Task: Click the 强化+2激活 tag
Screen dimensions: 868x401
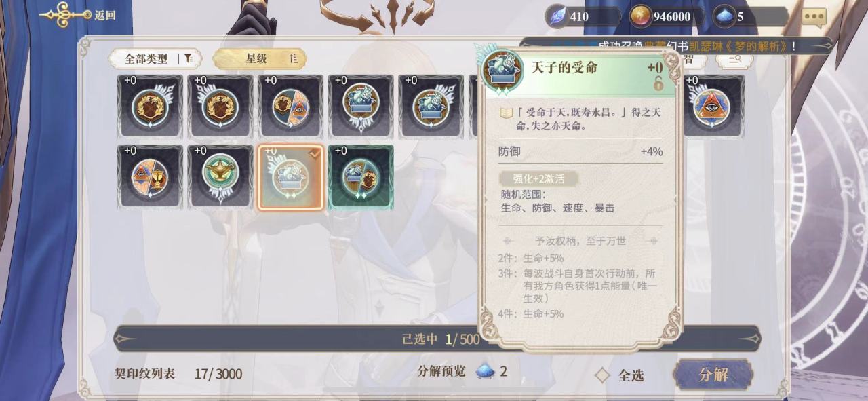Action: (x=539, y=179)
